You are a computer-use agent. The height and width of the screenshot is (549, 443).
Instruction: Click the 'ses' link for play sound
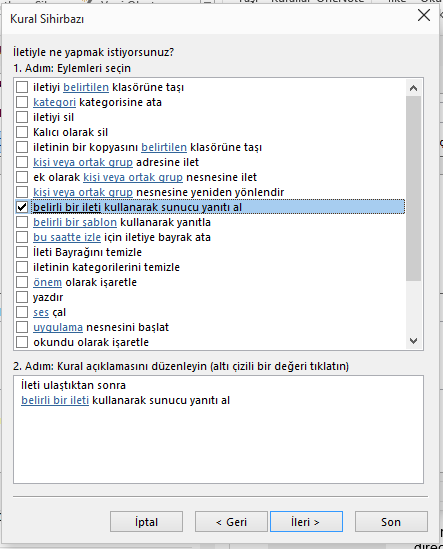tap(41, 312)
